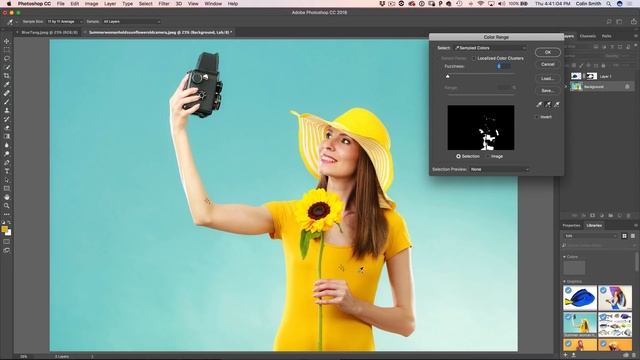
Task: Select the Hand tool
Action: (x=7, y=197)
